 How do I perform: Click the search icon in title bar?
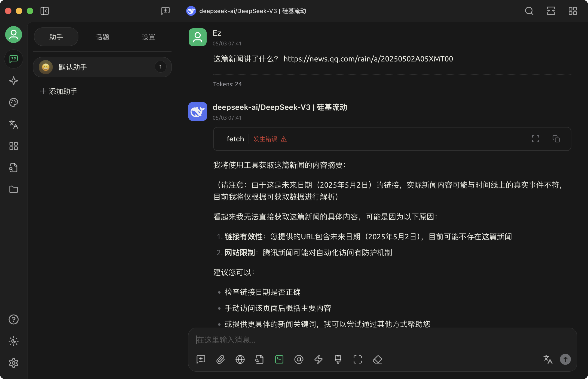coord(529,11)
